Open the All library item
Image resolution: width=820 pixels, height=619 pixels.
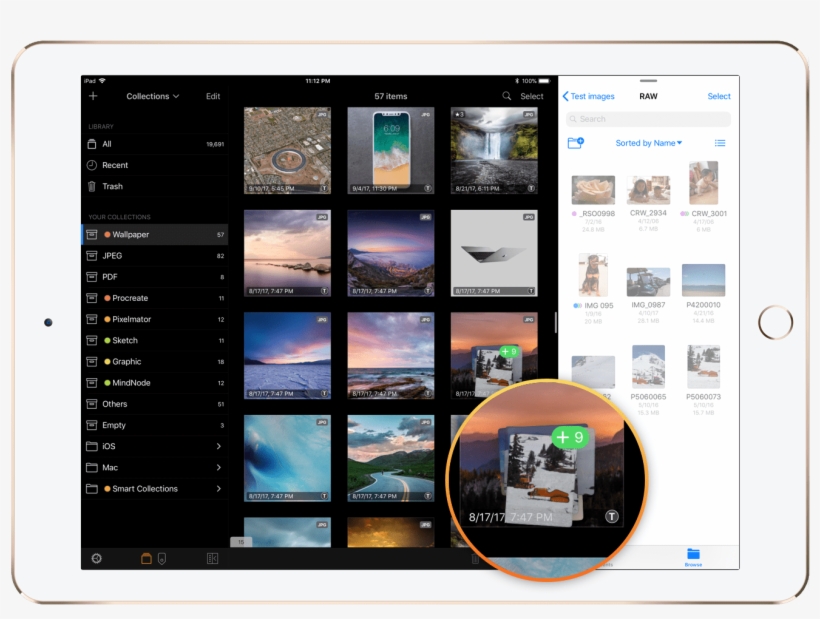pyautogui.click(x=155, y=144)
